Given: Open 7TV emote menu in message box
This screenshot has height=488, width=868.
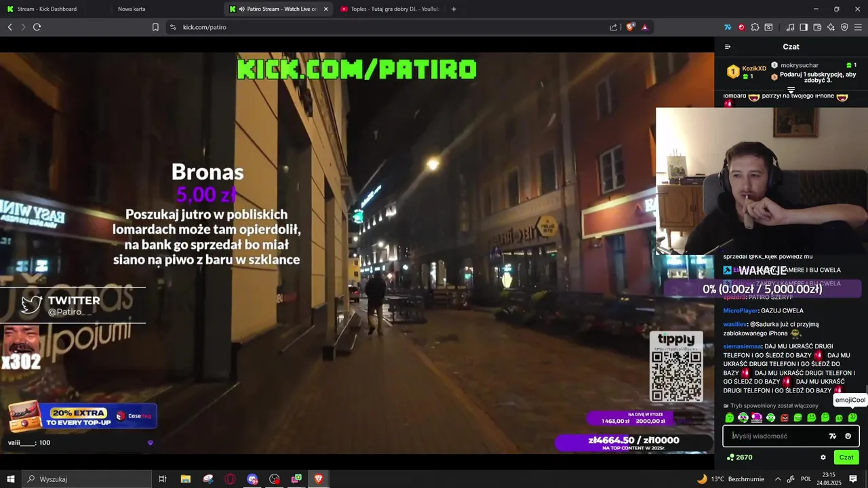Looking at the screenshot, I should pyautogui.click(x=833, y=436).
